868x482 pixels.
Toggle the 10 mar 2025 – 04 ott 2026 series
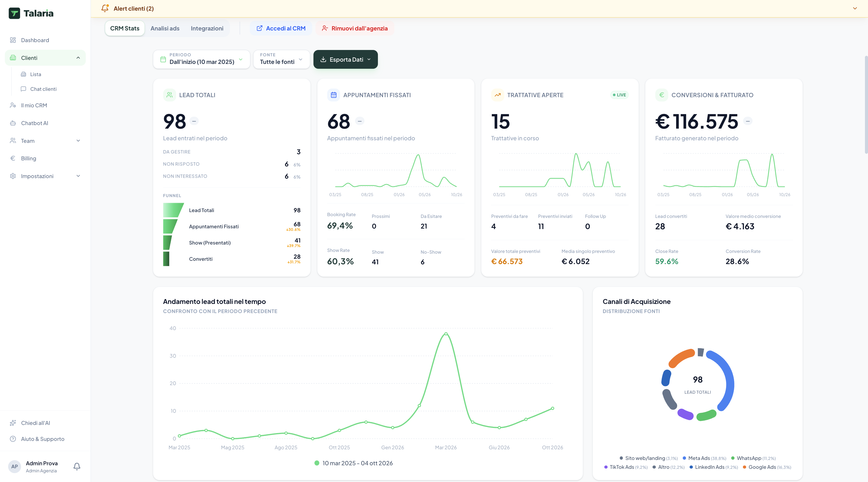354,463
